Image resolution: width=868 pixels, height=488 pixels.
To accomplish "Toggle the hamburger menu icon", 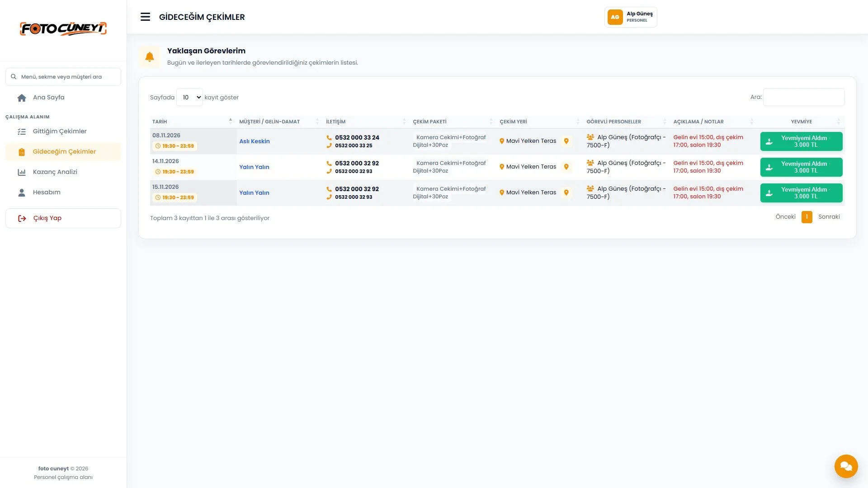I will point(145,17).
